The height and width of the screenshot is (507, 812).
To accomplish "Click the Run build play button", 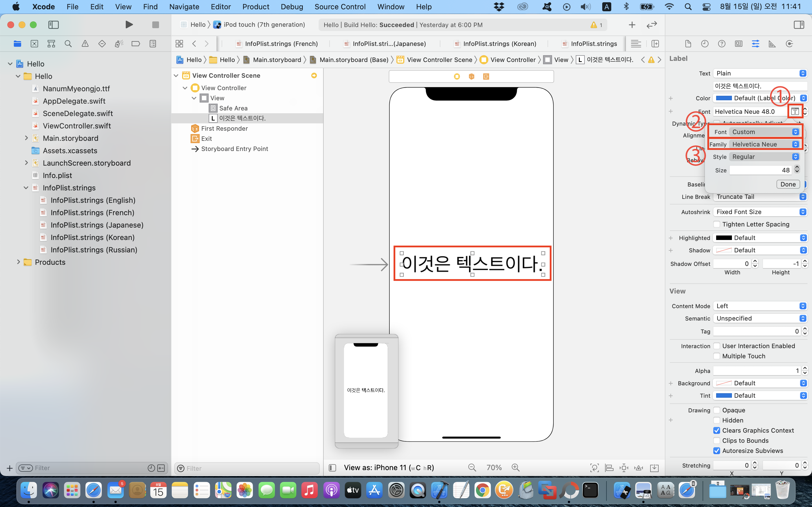I will (129, 25).
